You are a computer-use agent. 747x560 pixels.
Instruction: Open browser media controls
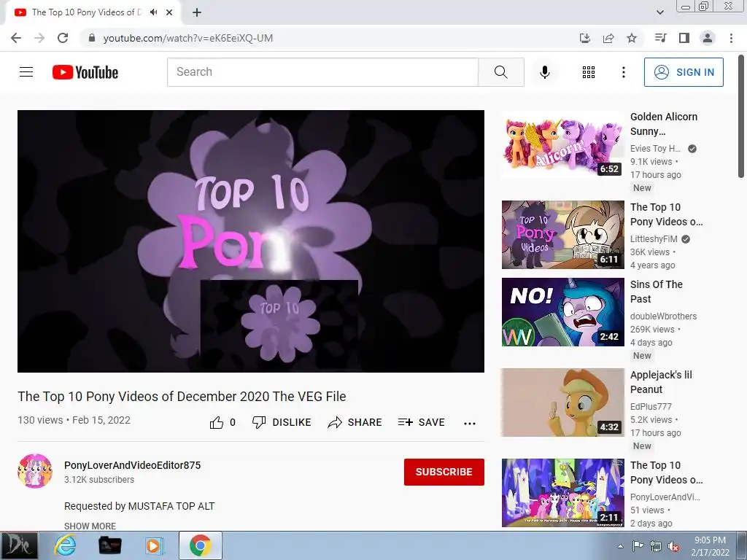[x=660, y=38]
